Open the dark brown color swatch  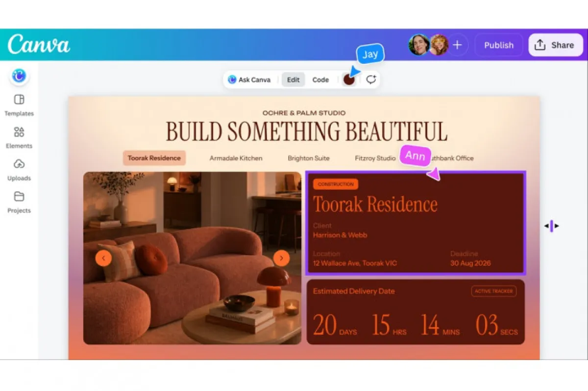tap(349, 79)
